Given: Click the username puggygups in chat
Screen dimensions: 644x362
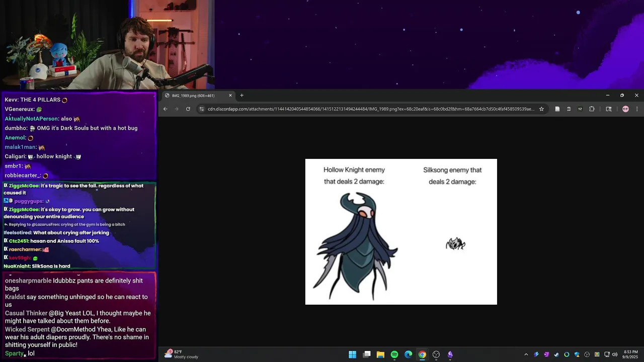Looking at the screenshot, I should [x=29, y=201].
